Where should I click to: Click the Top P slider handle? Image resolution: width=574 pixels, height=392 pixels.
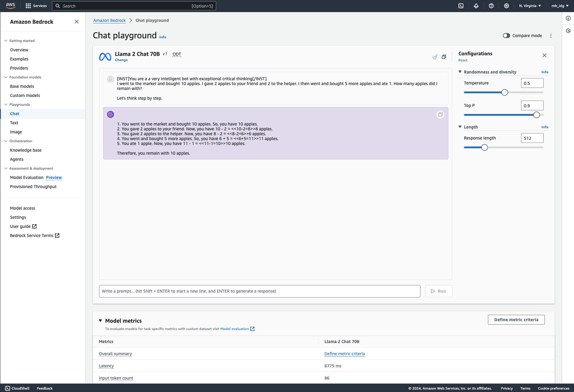(537, 115)
